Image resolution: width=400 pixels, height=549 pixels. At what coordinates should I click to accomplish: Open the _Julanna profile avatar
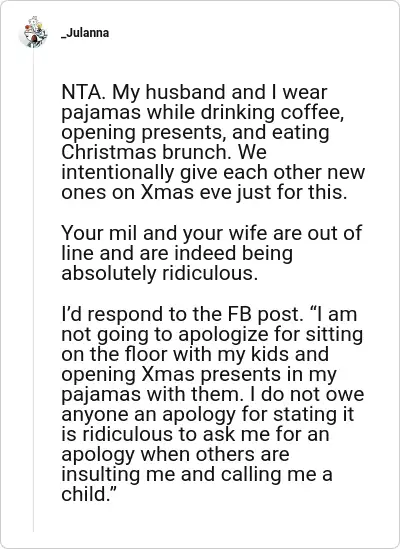pos(33,32)
